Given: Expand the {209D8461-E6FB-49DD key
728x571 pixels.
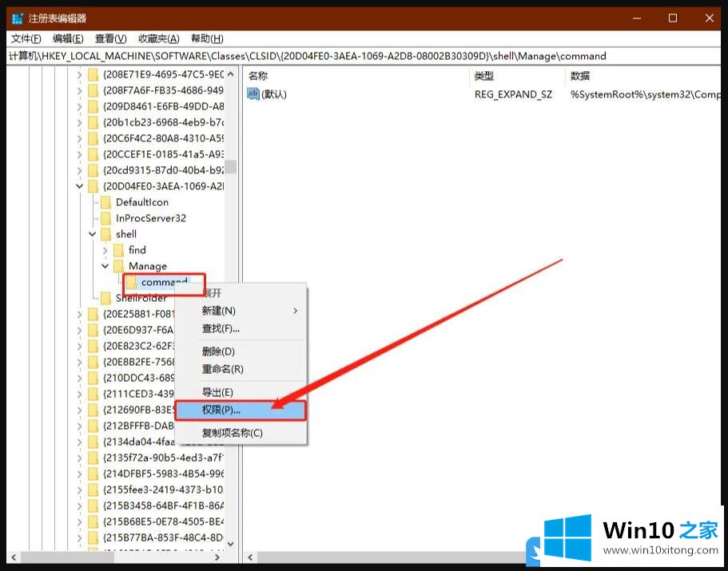Looking at the screenshot, I should coord(79,107).
